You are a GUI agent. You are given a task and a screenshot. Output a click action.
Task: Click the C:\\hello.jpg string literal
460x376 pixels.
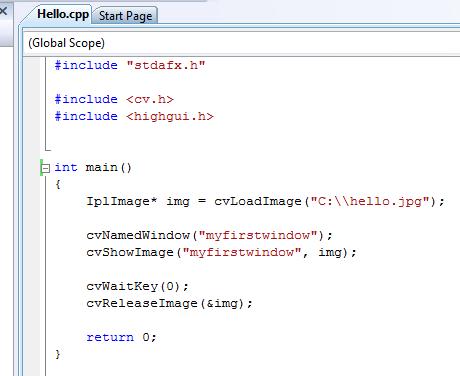coord(370,201)
